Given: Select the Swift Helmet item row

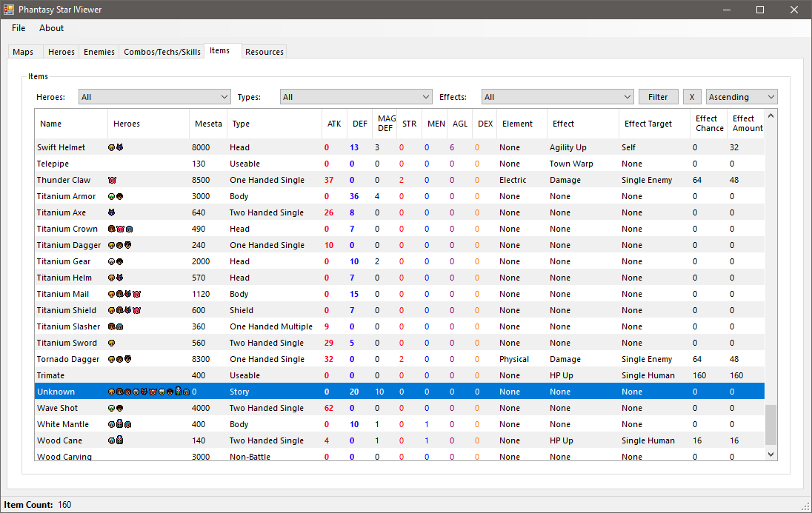Looking at the screenshot, I should click(399, 147).
